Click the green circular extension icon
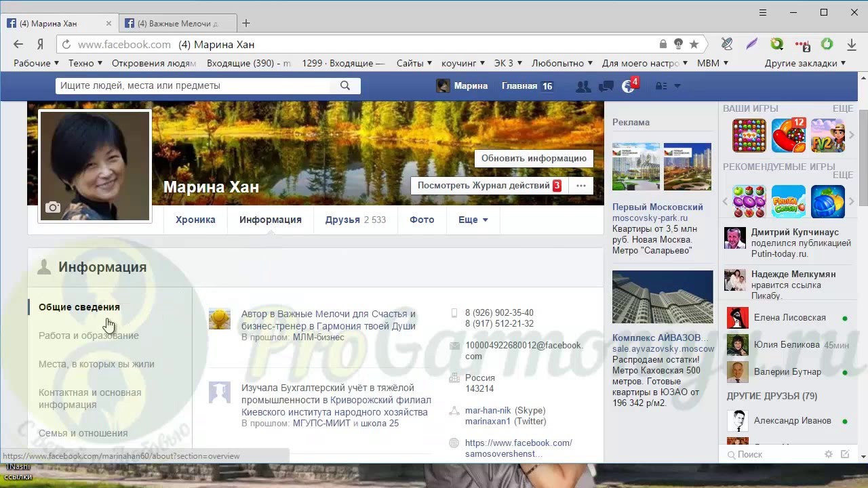The height and width of the screenshot is (488, 868). [x=827, y=45]
